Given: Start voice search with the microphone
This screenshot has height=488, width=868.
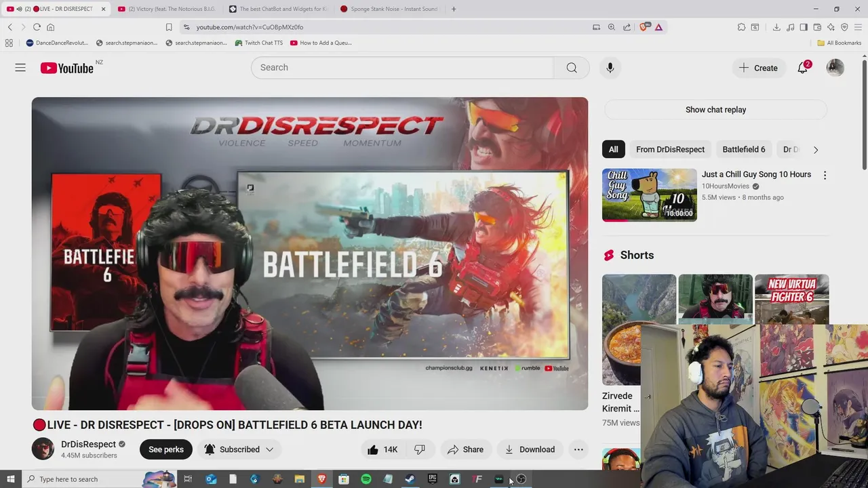Looking at the screenshot, I should click(x=610, y=68).
